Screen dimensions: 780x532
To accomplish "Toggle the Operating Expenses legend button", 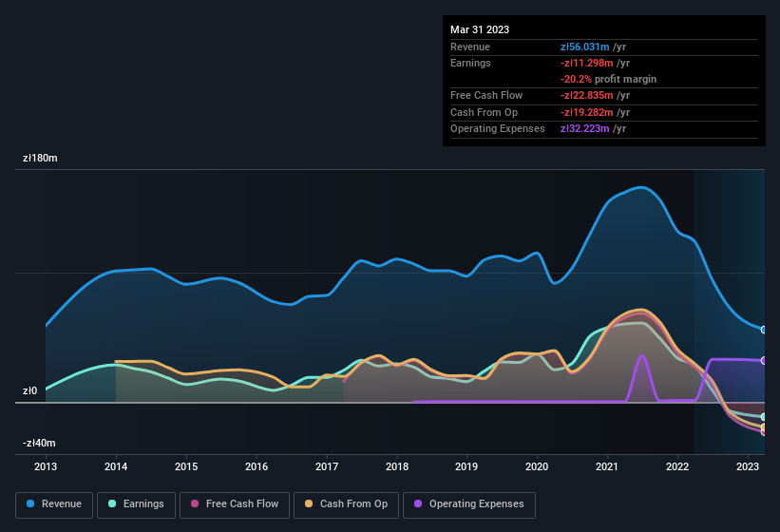I will pyautogui.click(x=469, y=504).
